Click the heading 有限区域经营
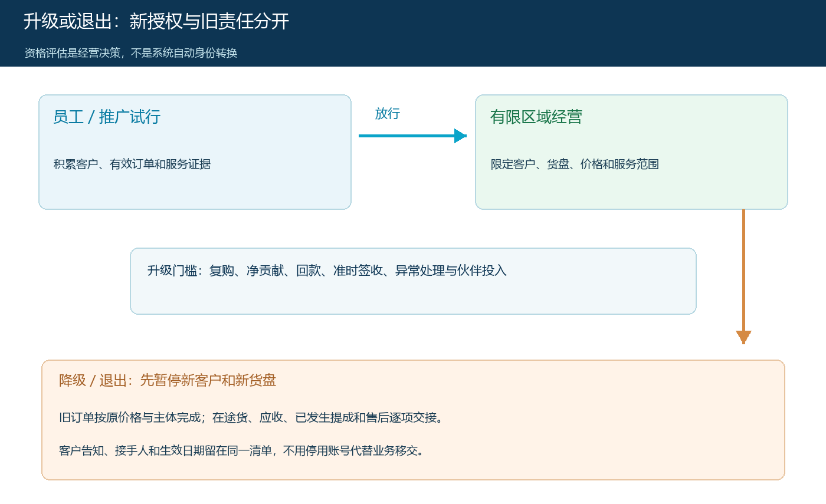Image resolution: width=826 pixels, height=504 pixels. pyautogui.click(x=536, y=117)
